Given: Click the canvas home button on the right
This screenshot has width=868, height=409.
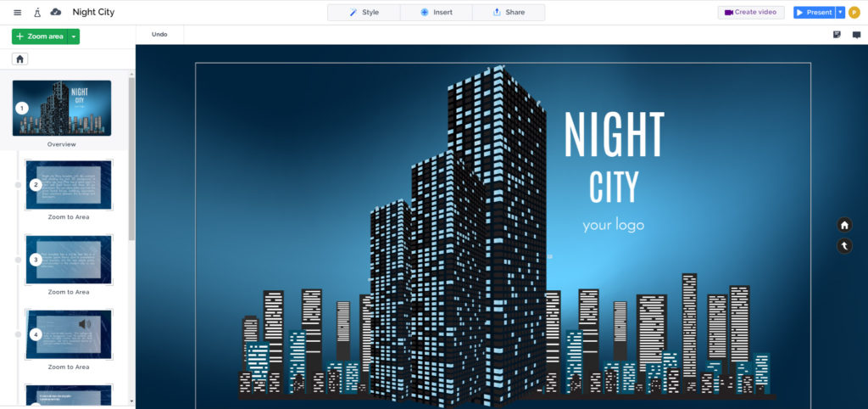Looking at the screenshot, I should [844, 225].
